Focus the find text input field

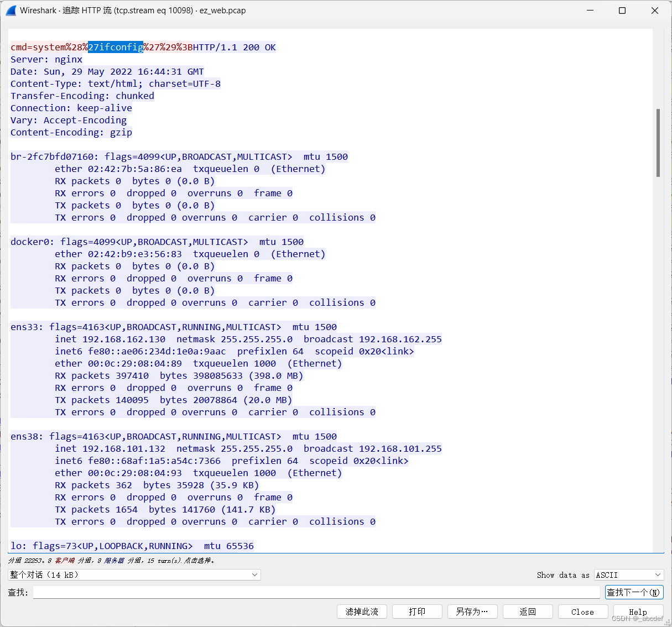coord(316,592)
